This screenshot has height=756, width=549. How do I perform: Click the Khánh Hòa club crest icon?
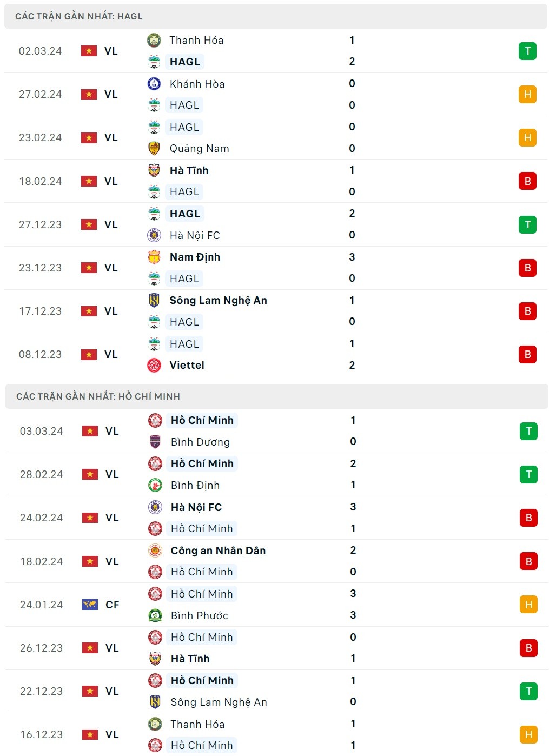coord(154,84)
